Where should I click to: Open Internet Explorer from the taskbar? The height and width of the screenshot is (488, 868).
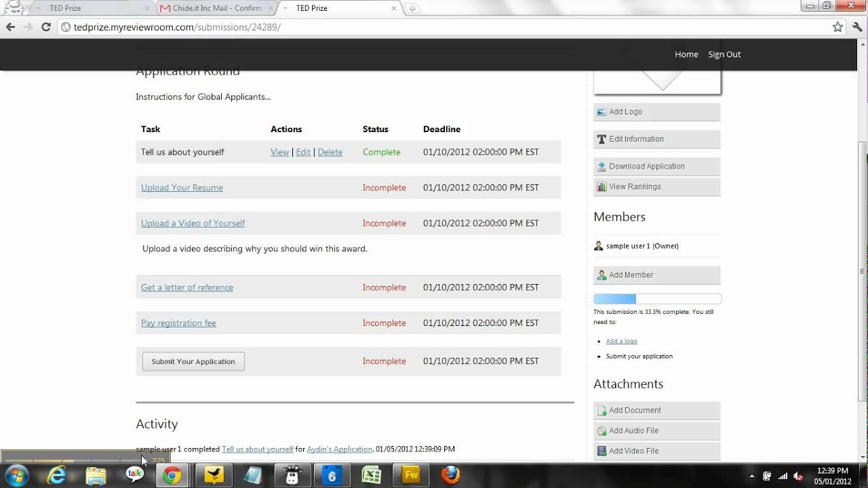tap(57, 475)
